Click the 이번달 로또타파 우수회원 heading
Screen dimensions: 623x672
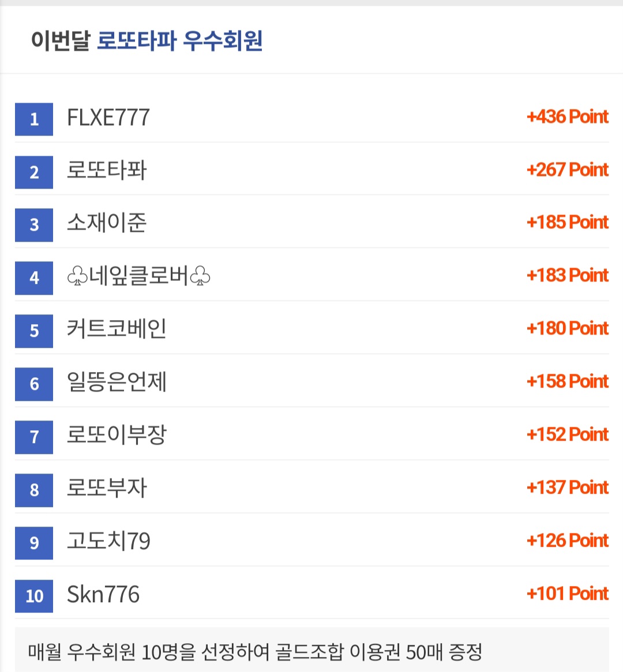[147, 41]
